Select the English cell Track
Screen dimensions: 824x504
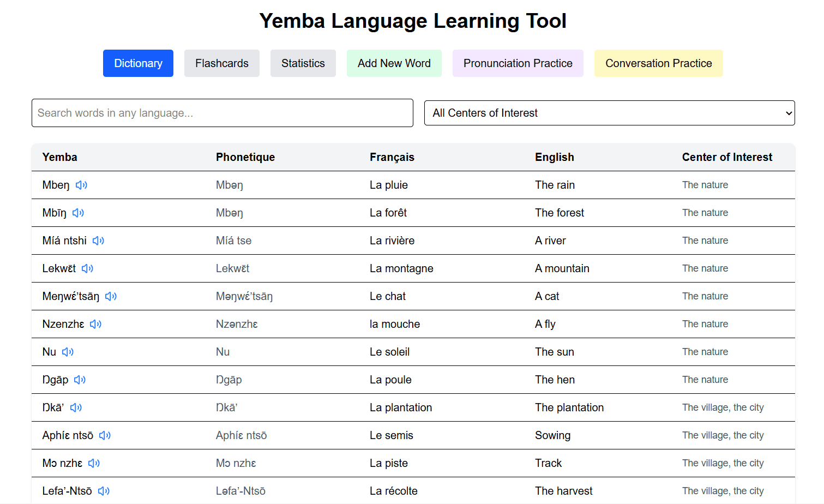pyautogui.click(x=549, y=463)
